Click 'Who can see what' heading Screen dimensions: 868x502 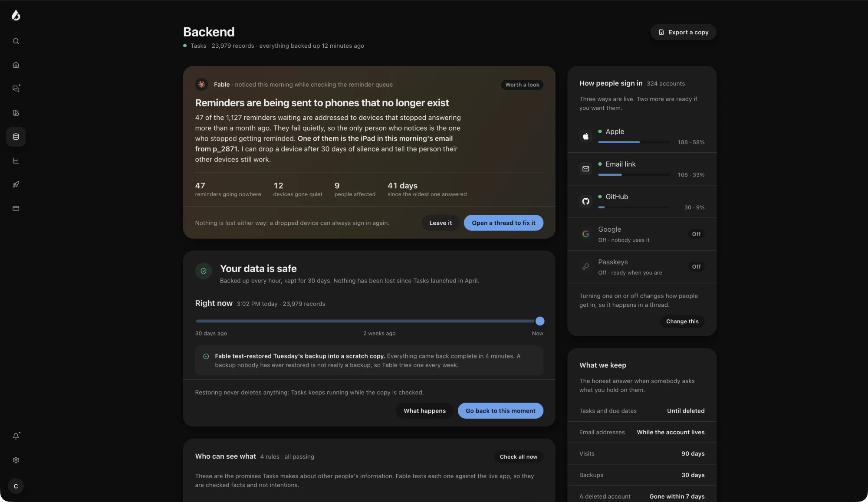click(x=225, y=456)
